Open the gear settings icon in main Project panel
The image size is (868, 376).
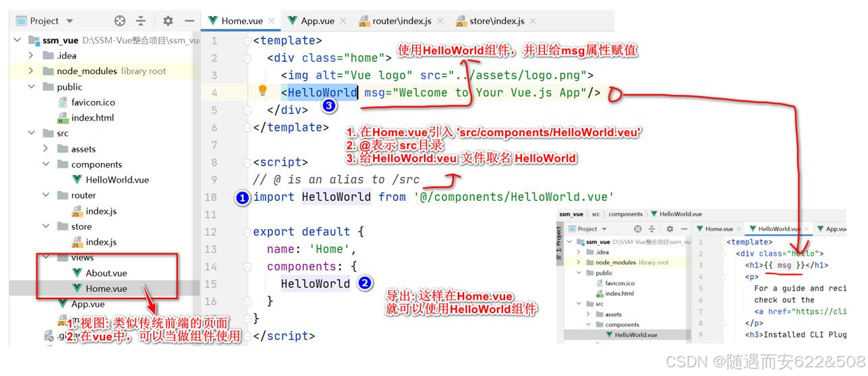click(x=168, y=21)
